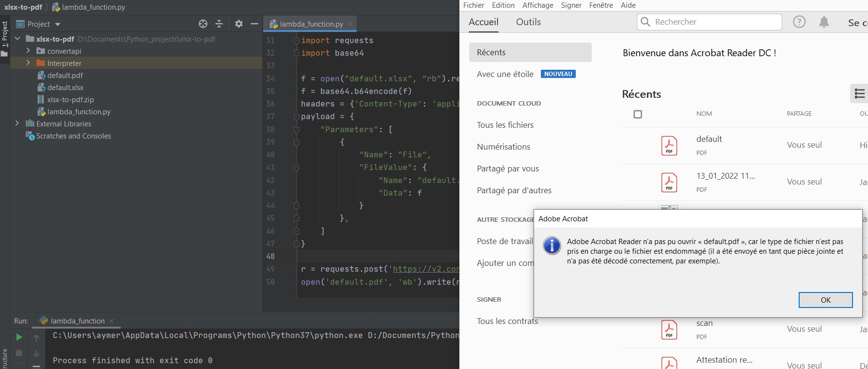Image resolution: width=868 pixels, height=369 pixels.
Task: Click OK in Adobe Acrobat dialog
Action: coord(826,300)
